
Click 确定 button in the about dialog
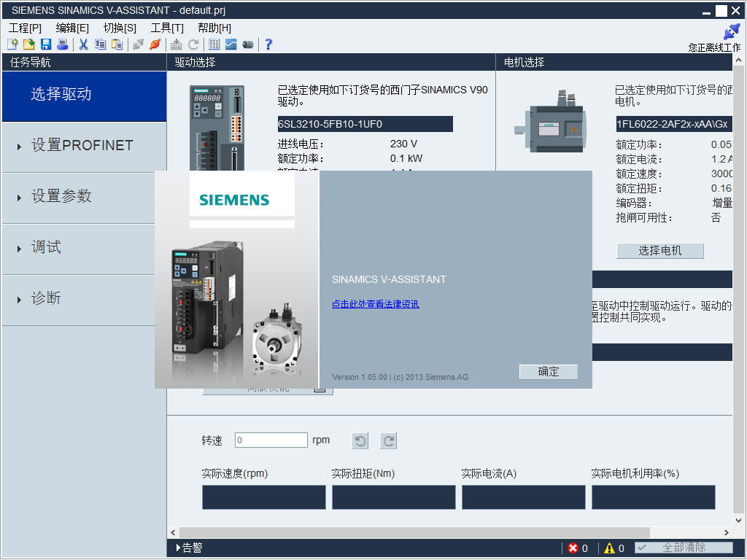[548, 372]
